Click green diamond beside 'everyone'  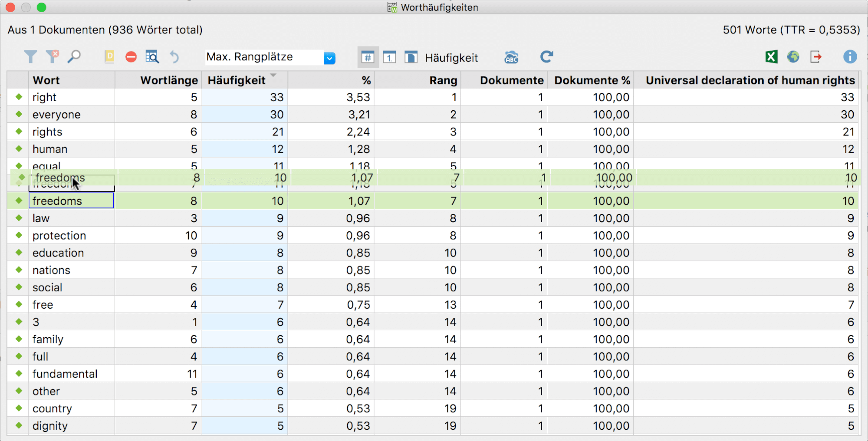19,114
